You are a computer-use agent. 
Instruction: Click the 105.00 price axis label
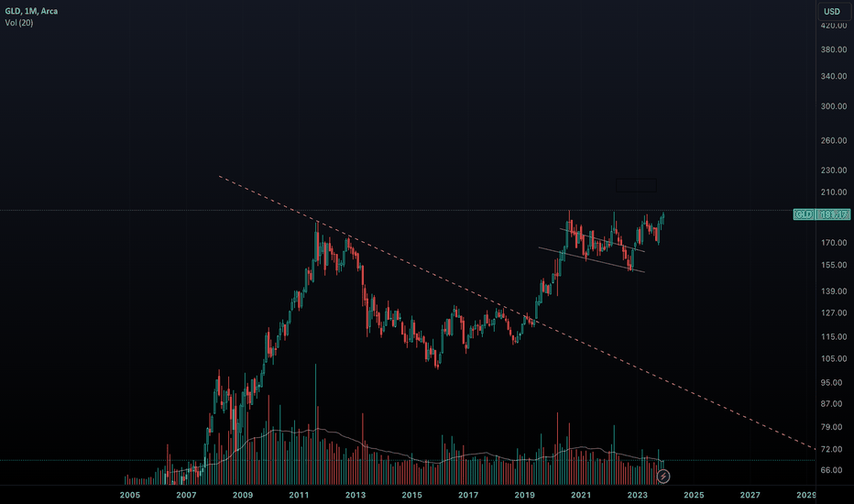833,359
